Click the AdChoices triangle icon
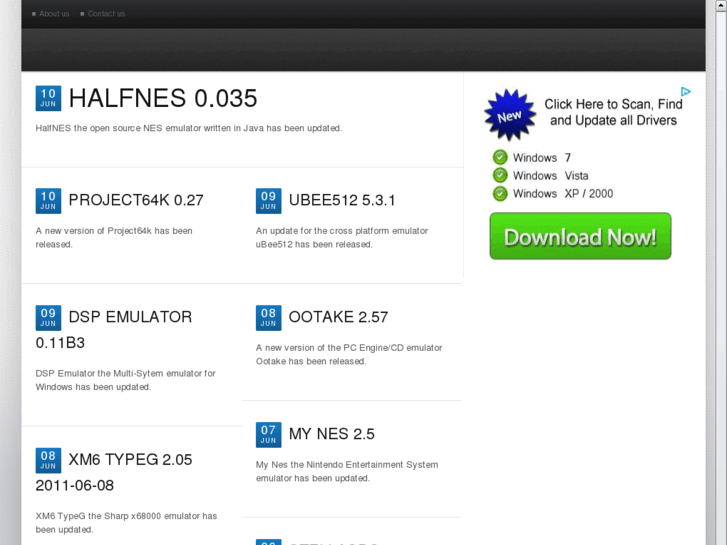Screen dimensions: 727x545 pos(686,91)
